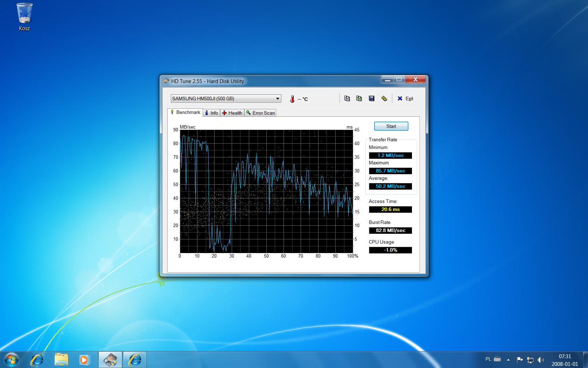588x368 pixels.
Task: Click the copy screenshot to clipboard icon
Action: pyautogui.click(x=359, y=98)
